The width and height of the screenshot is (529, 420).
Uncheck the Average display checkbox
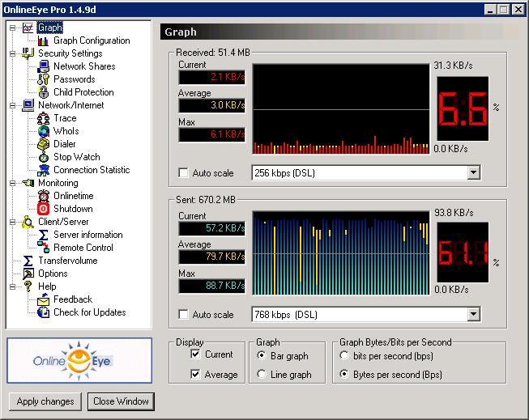[x=195, y=374]
